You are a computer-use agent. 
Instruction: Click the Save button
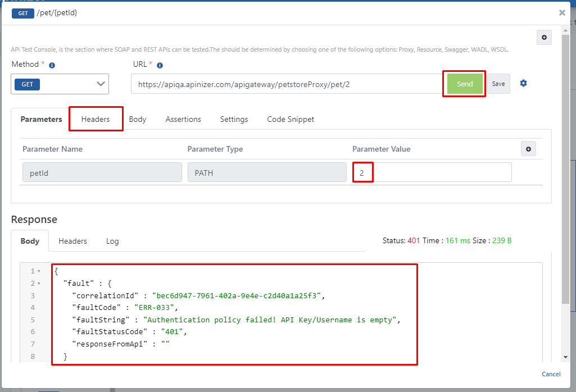coord(498,84)
